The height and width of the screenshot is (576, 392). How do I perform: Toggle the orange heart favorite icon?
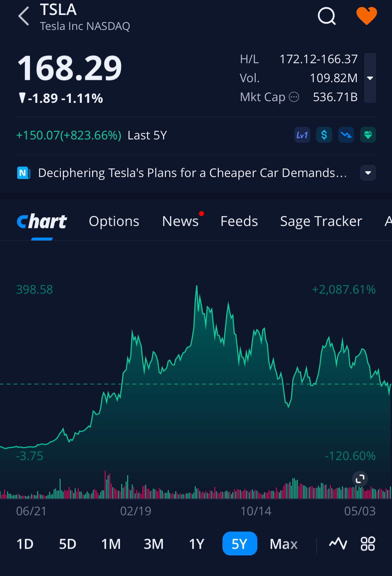tap(366, 16)
